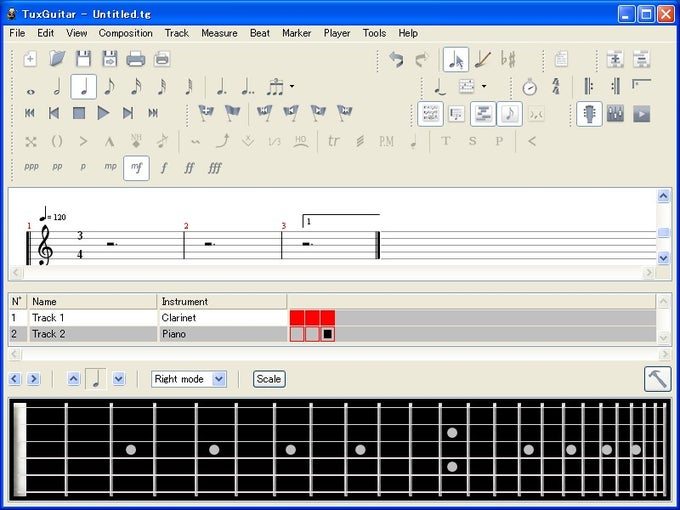Viewport: 680px width, 510px height.
Task: Insert an open repeat bar
Action: point(588,86)
